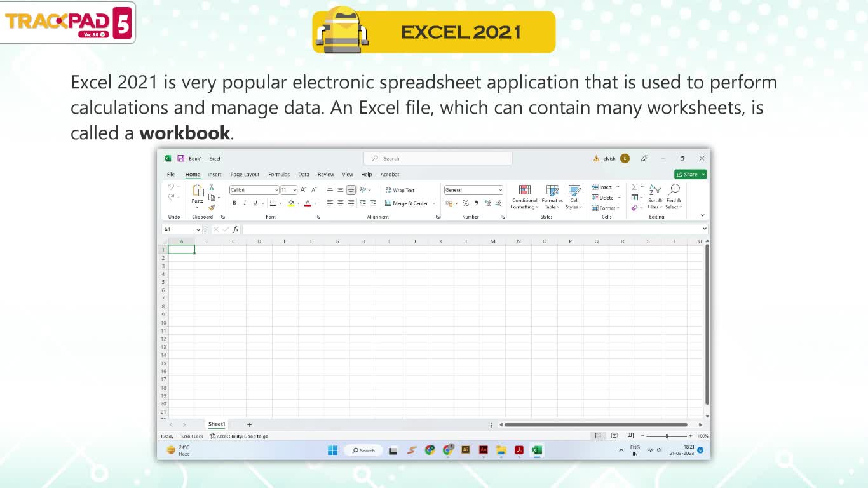Image resolution: width=868 pixels, height=488 pixels.
Task: Toggle Bold formatting
Action: point(234,203)
